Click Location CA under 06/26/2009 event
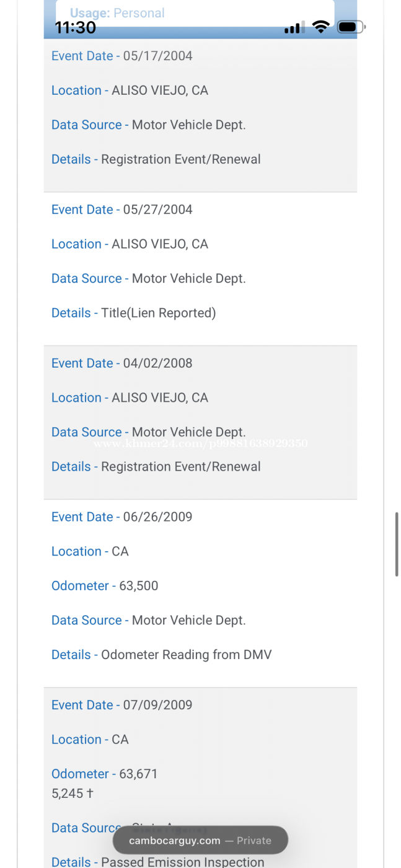The image size is (401, 868). [90, 551]
